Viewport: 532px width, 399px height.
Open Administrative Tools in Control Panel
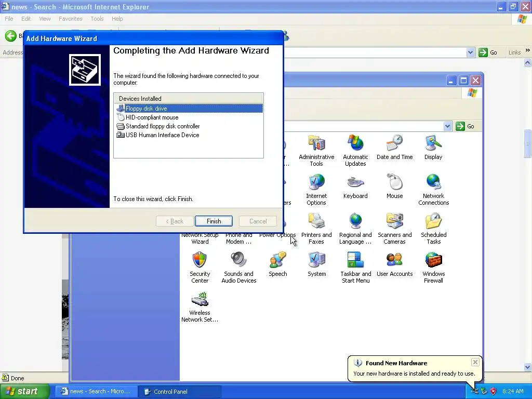tap(316, 150)
